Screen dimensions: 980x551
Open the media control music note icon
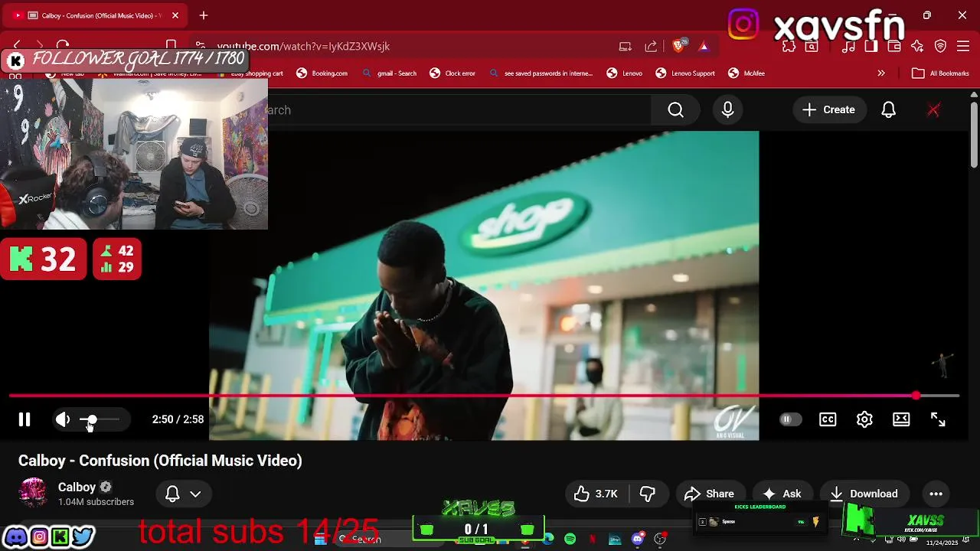848,47
